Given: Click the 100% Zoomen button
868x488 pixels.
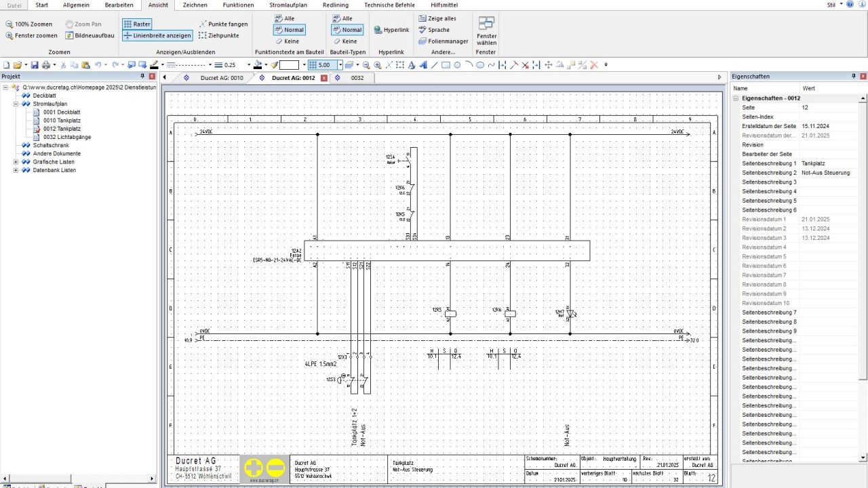Looking at the screenshot, I should point(28,24).
